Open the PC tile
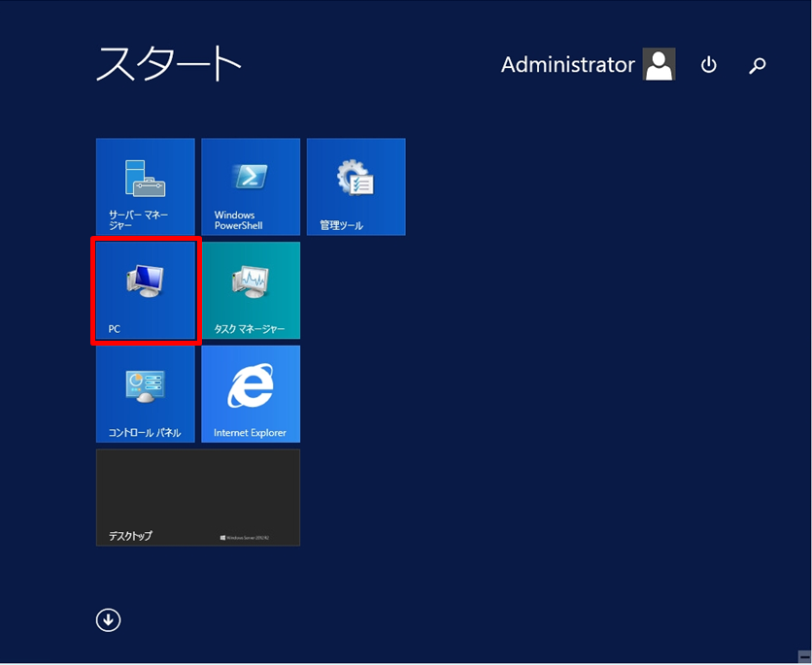This screenshot has width=812, height=665. [146, 290]
